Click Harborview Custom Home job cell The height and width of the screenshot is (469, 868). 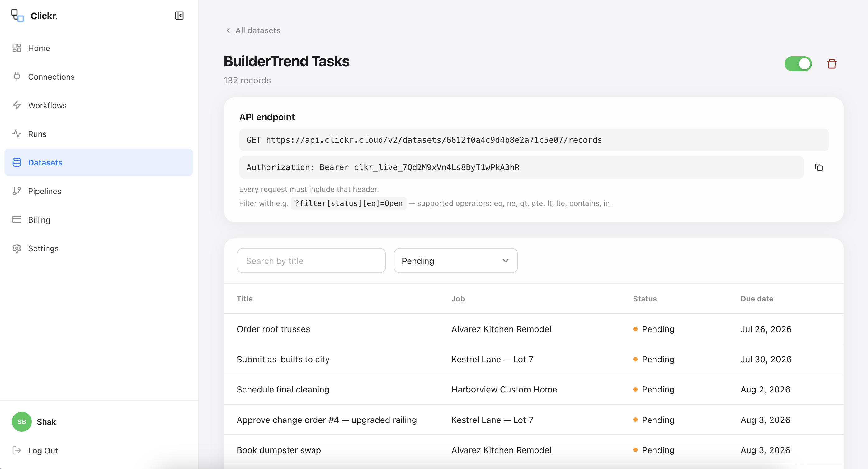pos(504,390)
